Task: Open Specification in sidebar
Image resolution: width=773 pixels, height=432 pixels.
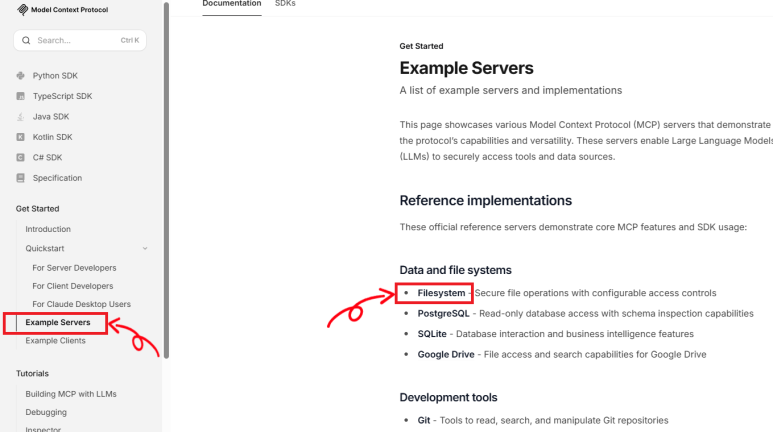Action: click(57, 178)
